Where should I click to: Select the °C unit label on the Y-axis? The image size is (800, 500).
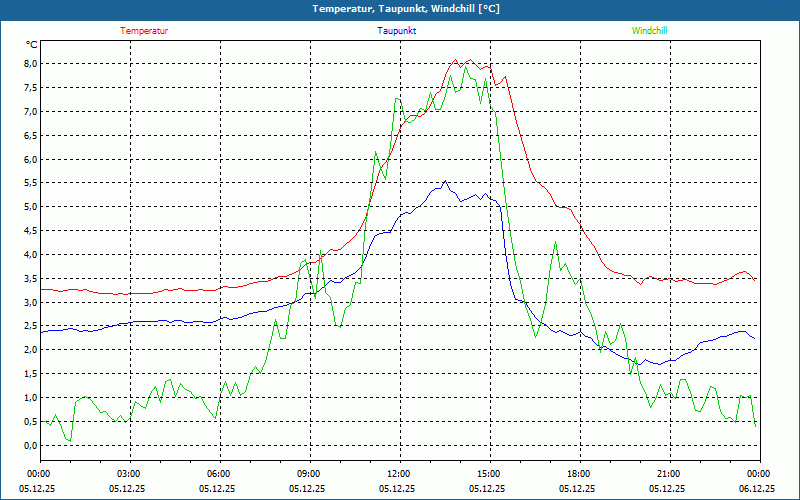tap(31, 45)
